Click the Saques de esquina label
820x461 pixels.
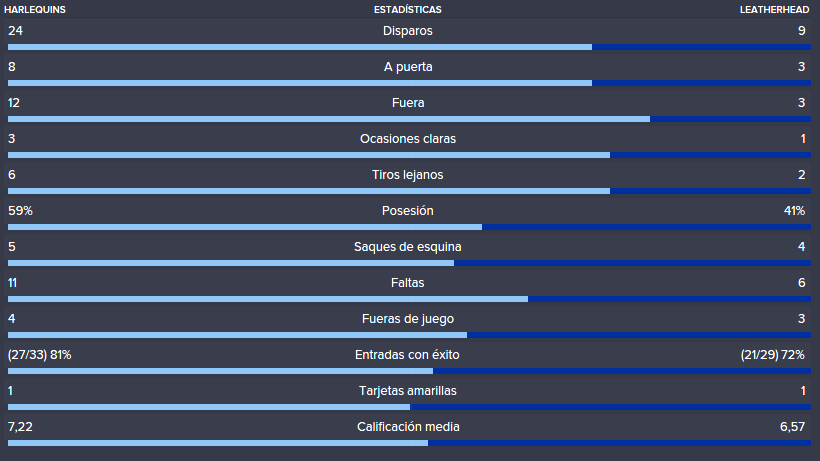(x=407, y=247)
